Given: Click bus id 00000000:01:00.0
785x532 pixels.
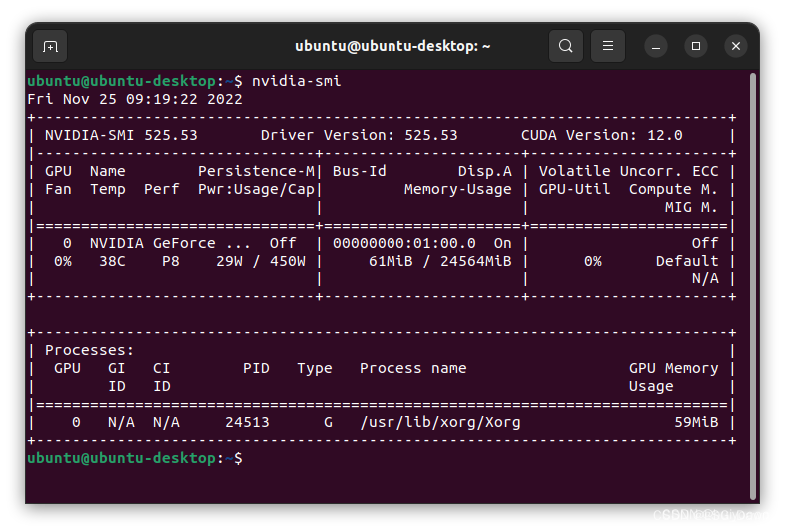Looking at the screenshot, I should coord(404,244).
